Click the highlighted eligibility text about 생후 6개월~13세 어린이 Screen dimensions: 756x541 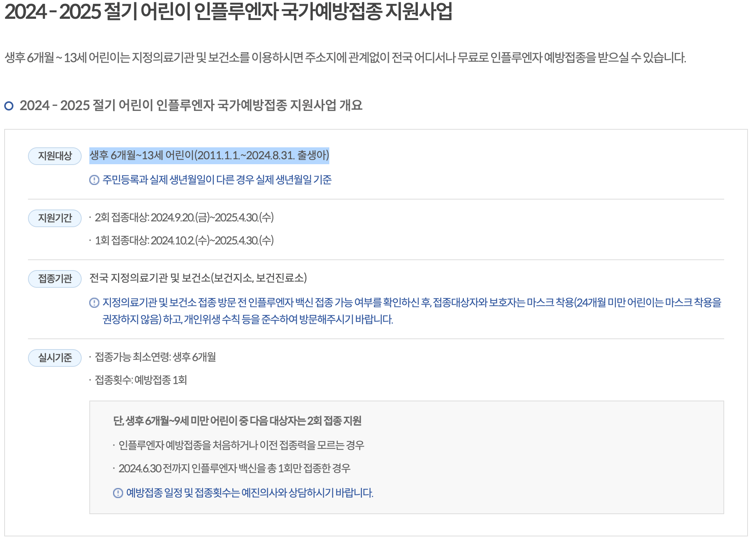pos(212,155)
